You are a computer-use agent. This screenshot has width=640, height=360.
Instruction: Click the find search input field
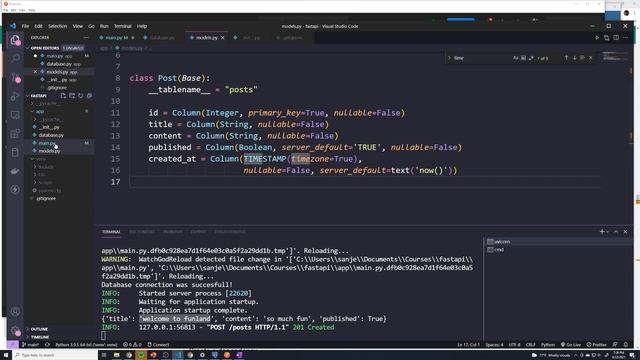[482, 58]
